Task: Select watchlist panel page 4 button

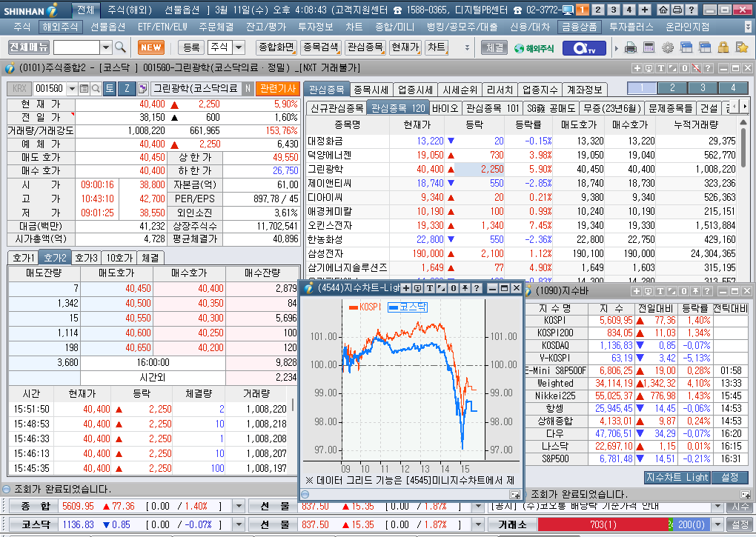Action: 733,88
